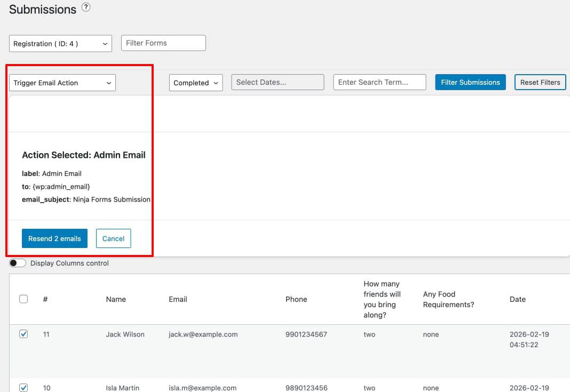Open the Submissions help question-mark icon
The image size is (570, 392).
coord(86,7)
